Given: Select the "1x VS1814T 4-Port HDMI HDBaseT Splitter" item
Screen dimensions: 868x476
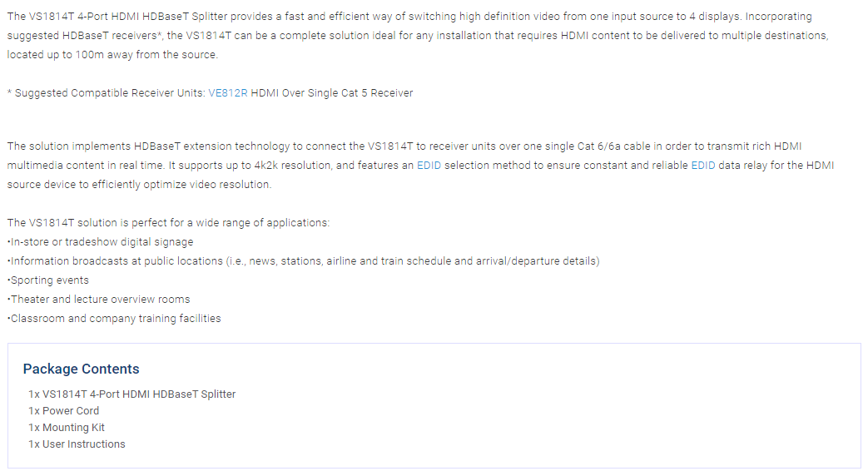Looking at the screenshot, I should tap(131, 394).
